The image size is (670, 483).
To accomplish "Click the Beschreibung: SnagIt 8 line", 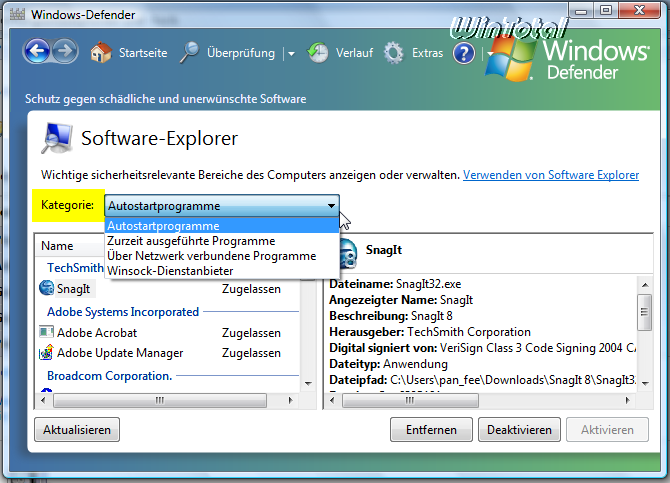I will tap(391, 316).
